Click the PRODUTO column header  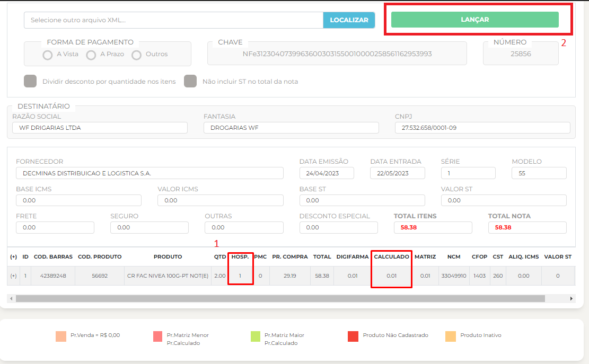click(168, 256)
